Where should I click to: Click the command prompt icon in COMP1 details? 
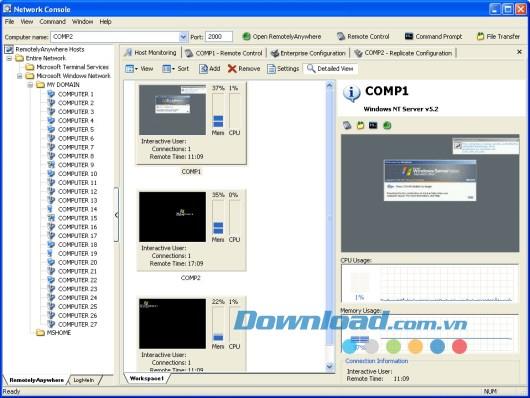pyautogui.click(x=373, y=125)
